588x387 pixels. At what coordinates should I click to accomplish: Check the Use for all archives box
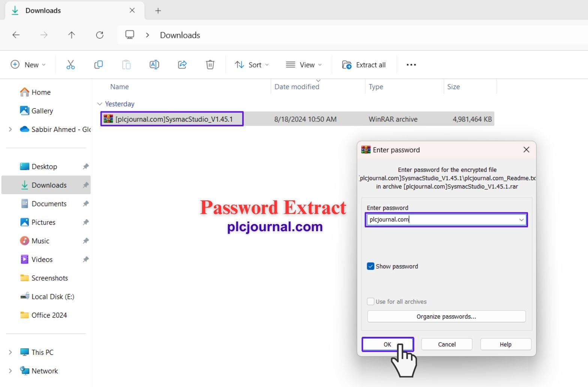tap(370, 302)
